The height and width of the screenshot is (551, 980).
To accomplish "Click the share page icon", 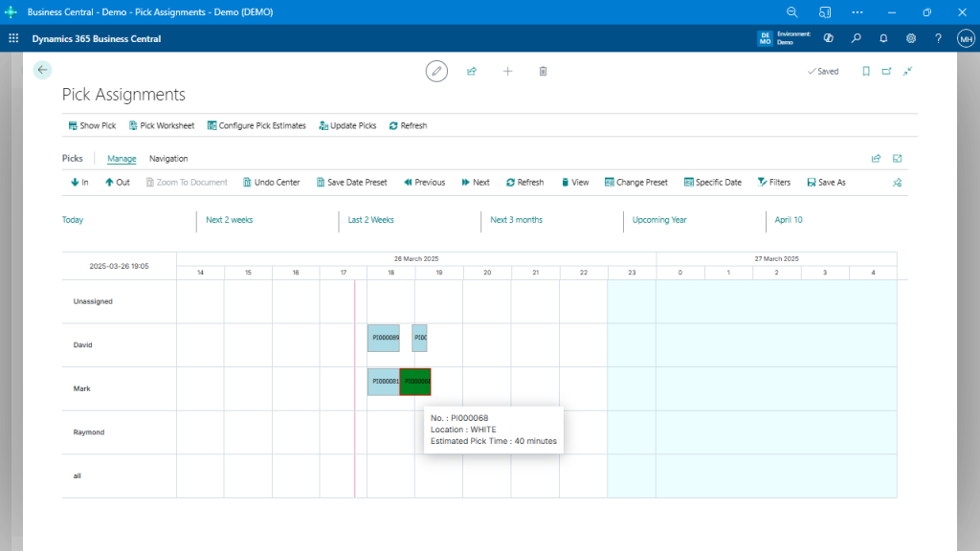I will point(472,71).
